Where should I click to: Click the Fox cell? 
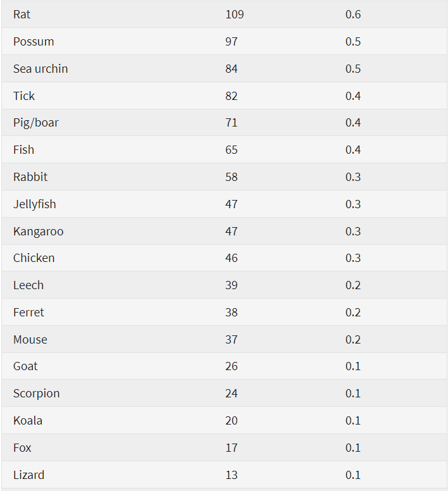22,448
